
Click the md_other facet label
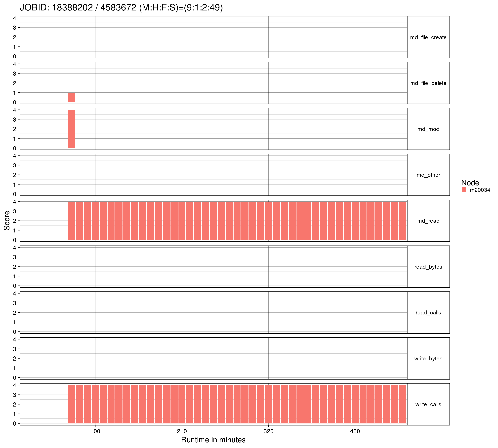click(428, 175)
